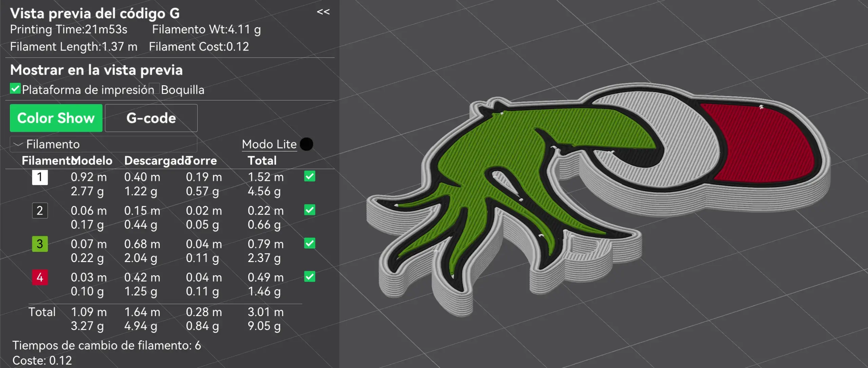This screenshot has width=868, height=368.
Task: Click the 0.49 m total for filament 4
Action: [265, 277]
